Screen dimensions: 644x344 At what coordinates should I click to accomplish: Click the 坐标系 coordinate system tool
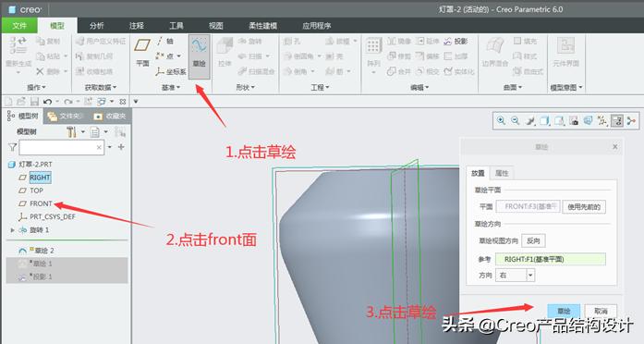pyautogui.click(x=171, y=71)
